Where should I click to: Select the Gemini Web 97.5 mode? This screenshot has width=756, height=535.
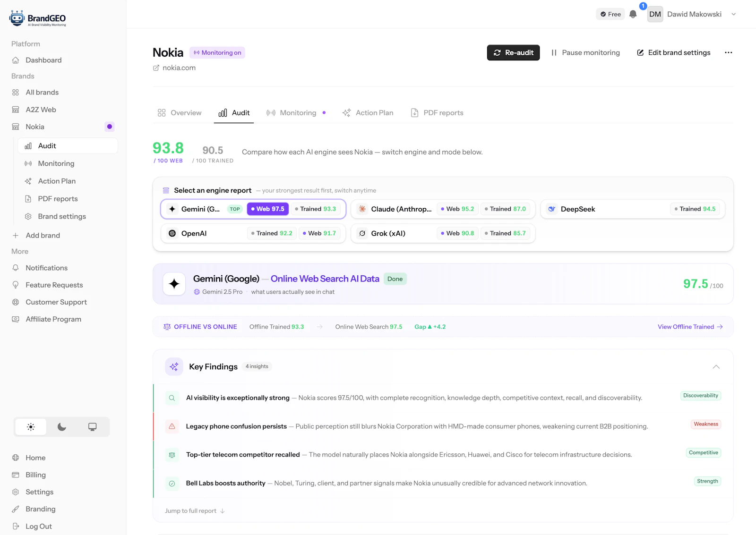click(x=268, y=209)
